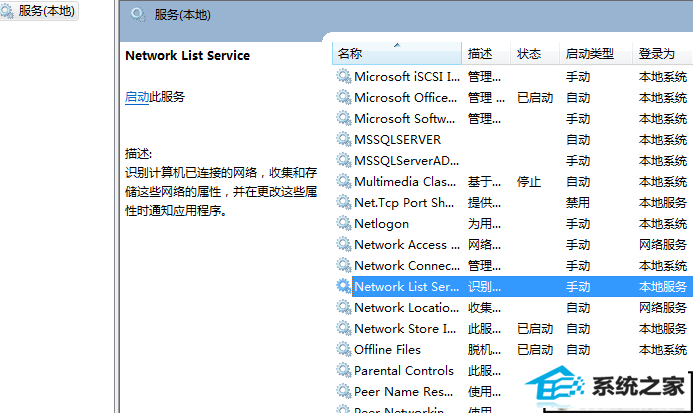Screen dimensions: 693x413
Task: Click the gear icon beside MSSQLServerAD...
Action: [x=343, y=160]
